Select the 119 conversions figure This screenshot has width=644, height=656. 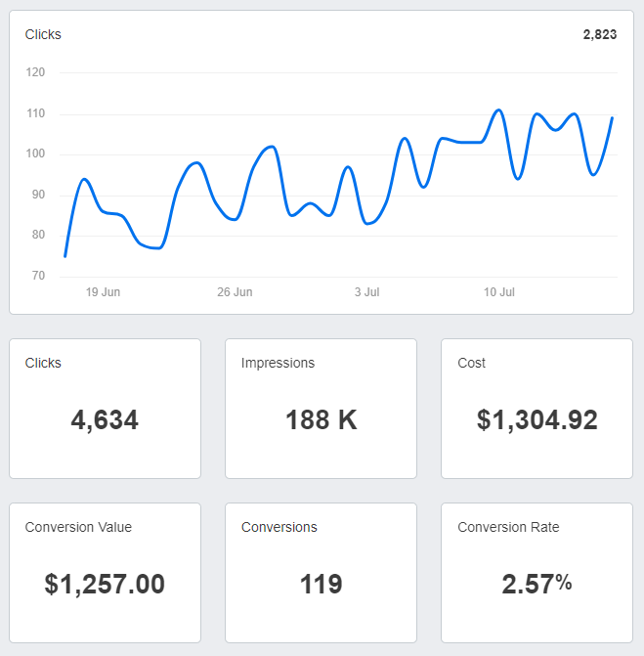point(321,585)
